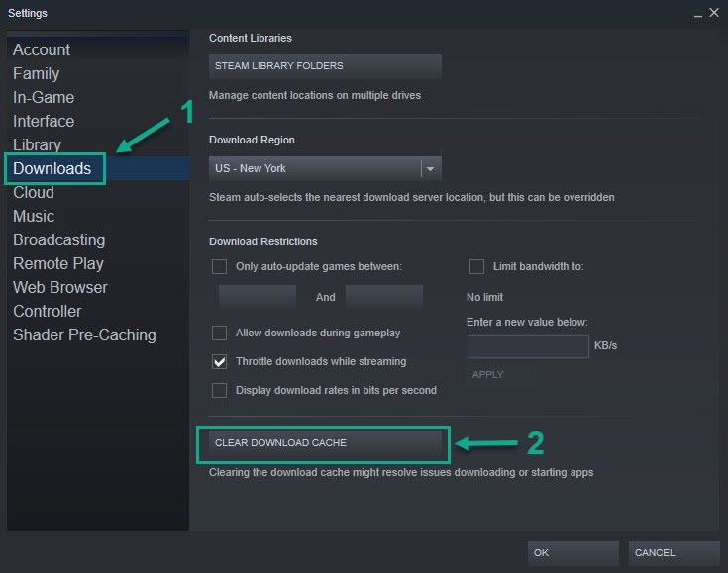Open Cloud settings
The image size is (728, 573).
(x=34, y=192)
